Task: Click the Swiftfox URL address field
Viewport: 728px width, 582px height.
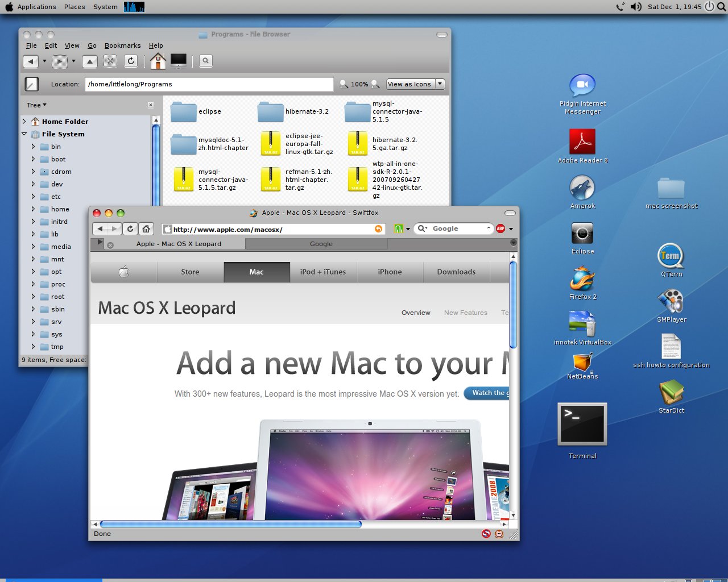Action: pyautogui.click(x=273, y=229)
